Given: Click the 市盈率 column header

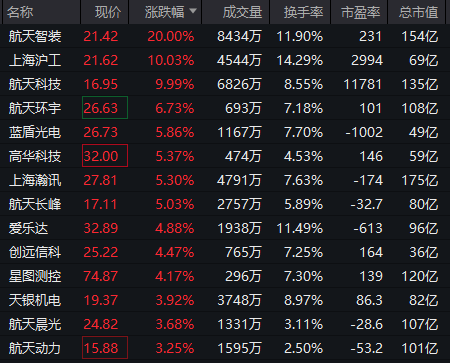Looking at the screenshot, I should 361,12.
